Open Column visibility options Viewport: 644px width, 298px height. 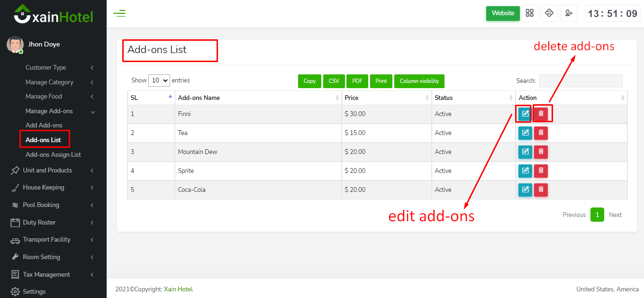[x=419, y=81]
